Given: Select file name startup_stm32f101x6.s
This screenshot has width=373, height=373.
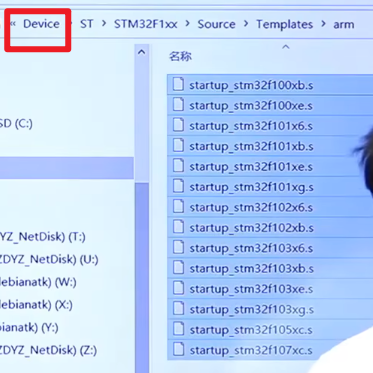Looking at the screenshot, I should pyautogui.click(x=251, y=126).
